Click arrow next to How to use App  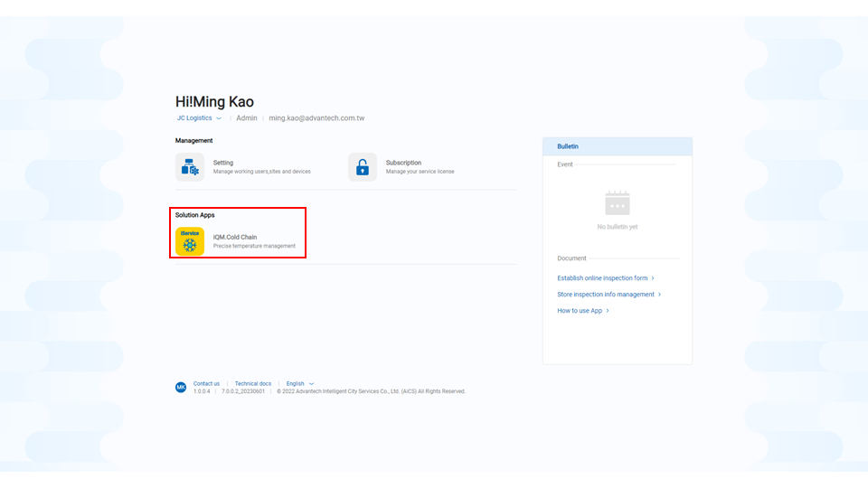(608, 311)
